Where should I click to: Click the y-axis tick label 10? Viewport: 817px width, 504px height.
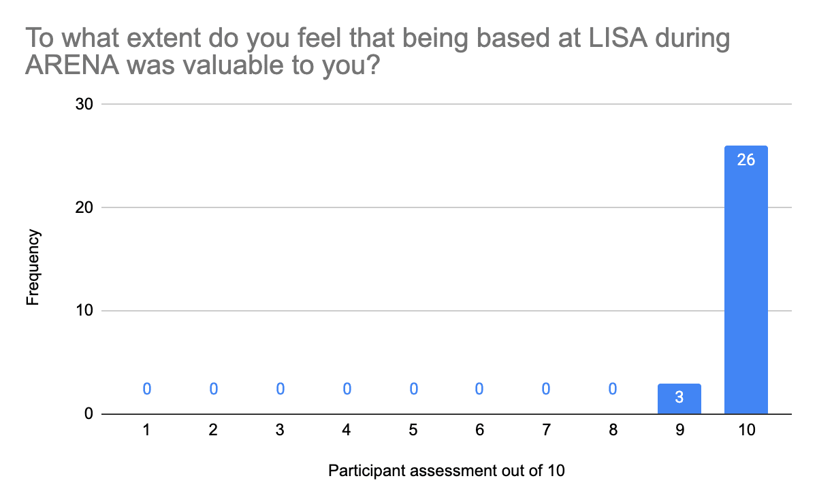point(85,311)
